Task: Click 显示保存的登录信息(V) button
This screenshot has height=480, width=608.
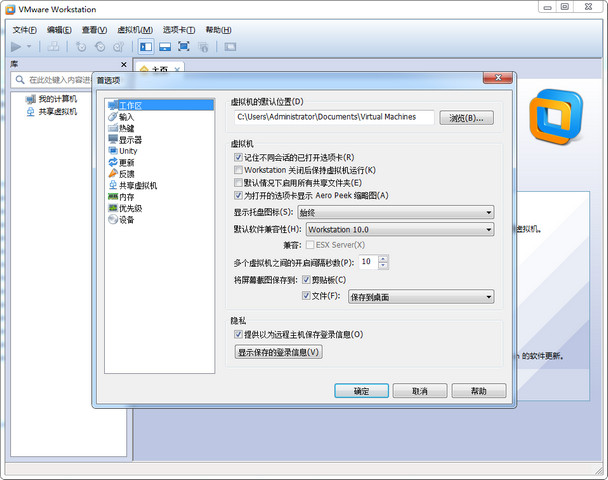Action: 278,352
